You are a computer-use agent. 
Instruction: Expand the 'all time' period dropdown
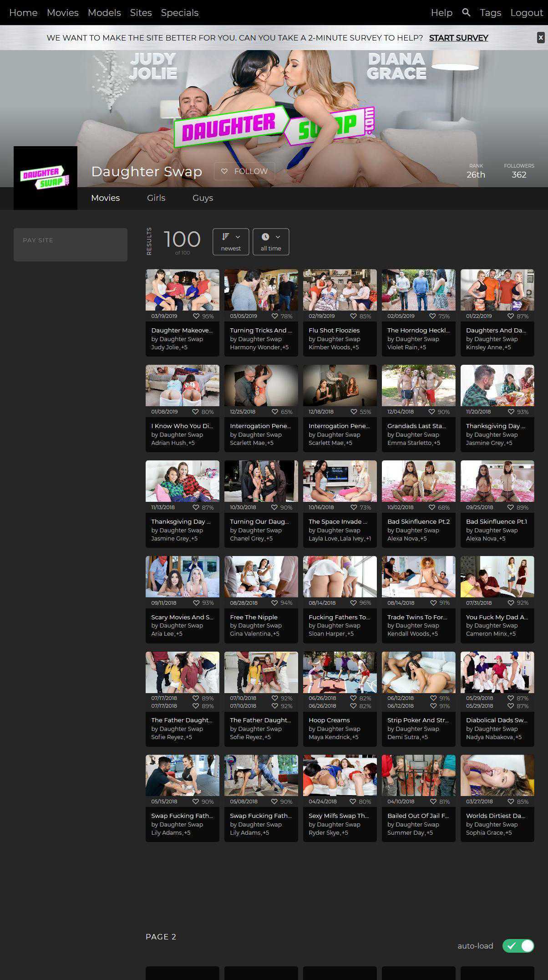pos(271,241)
